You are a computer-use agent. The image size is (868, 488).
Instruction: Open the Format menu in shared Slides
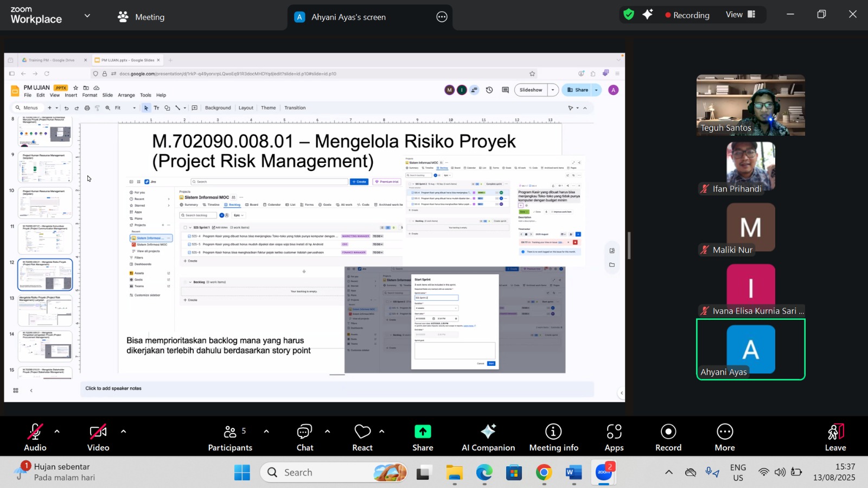click(90, 95)
